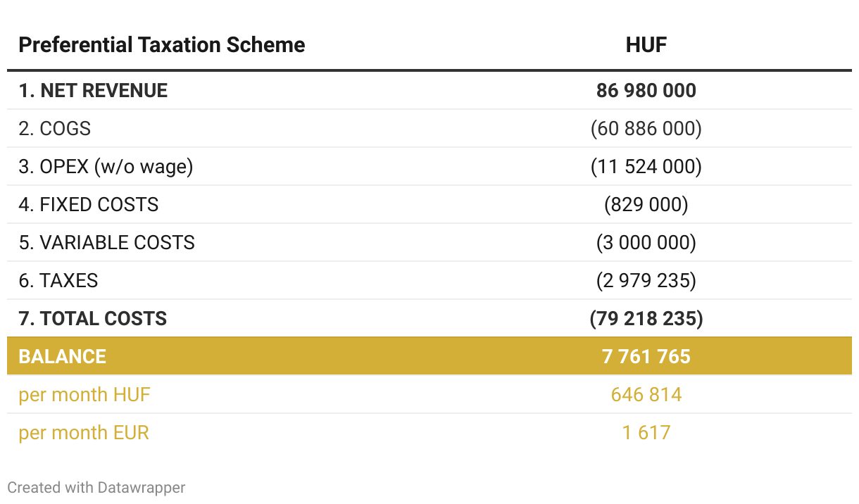Click the balance value 7 761 765

point(646,356)
